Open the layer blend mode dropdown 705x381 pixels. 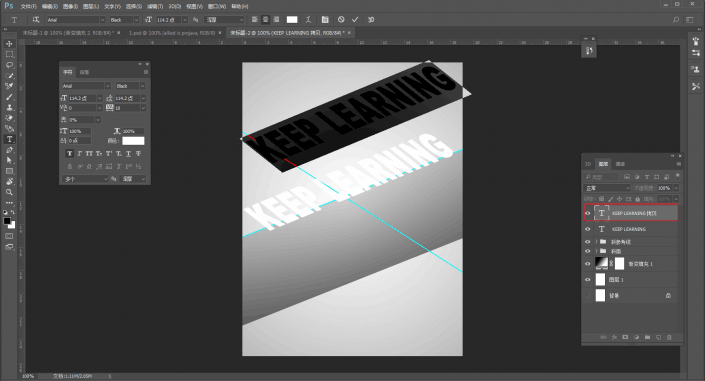(607, 188)
